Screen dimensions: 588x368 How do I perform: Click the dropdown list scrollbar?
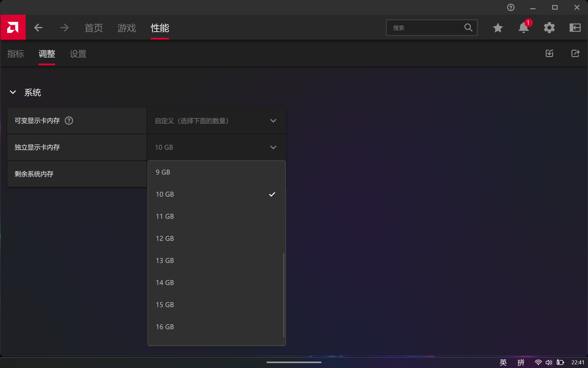tap(284, 294)
